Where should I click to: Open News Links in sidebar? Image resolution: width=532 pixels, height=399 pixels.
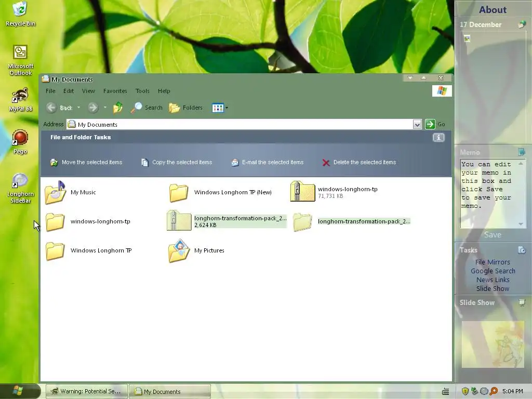click(493, 280)
